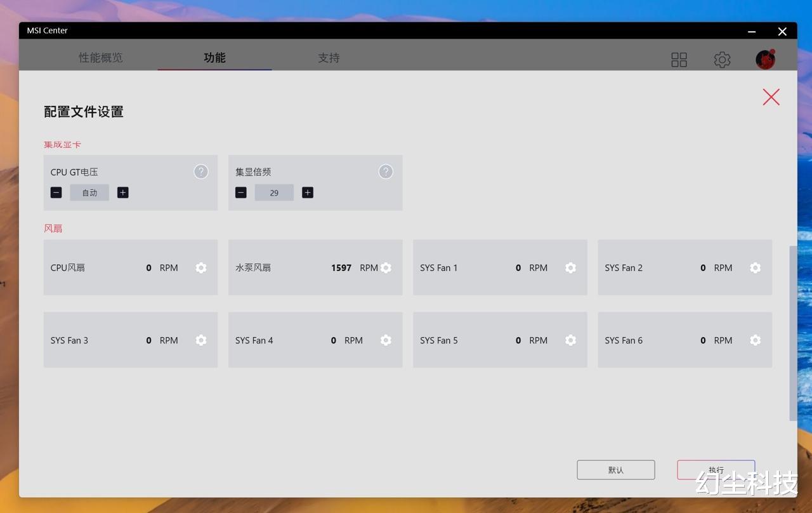Open settings gear for SYS Fan 5
The image size is (812, 513).
pyautogui.click(x=570, y=340)
